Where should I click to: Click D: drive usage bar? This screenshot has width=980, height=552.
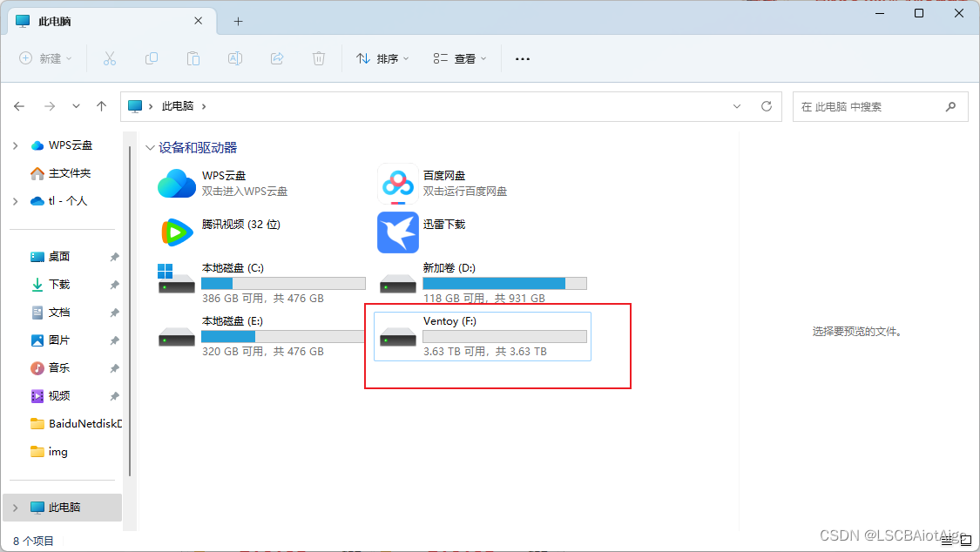[x=505, y=284]
